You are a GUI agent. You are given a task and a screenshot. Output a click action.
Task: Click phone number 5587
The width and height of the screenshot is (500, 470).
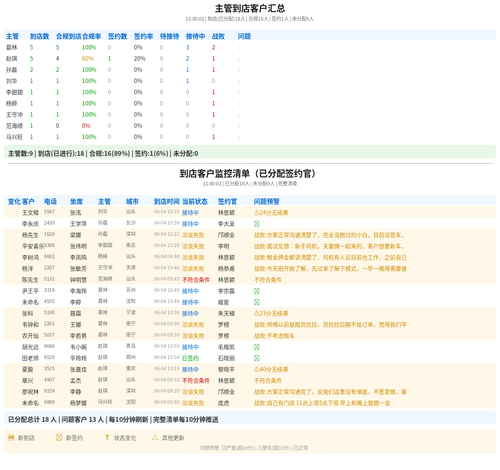coord(49,212)
